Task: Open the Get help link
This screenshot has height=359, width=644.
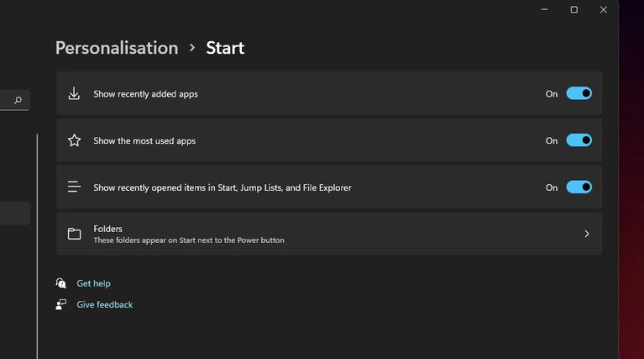Action: [x=93, y=283]
